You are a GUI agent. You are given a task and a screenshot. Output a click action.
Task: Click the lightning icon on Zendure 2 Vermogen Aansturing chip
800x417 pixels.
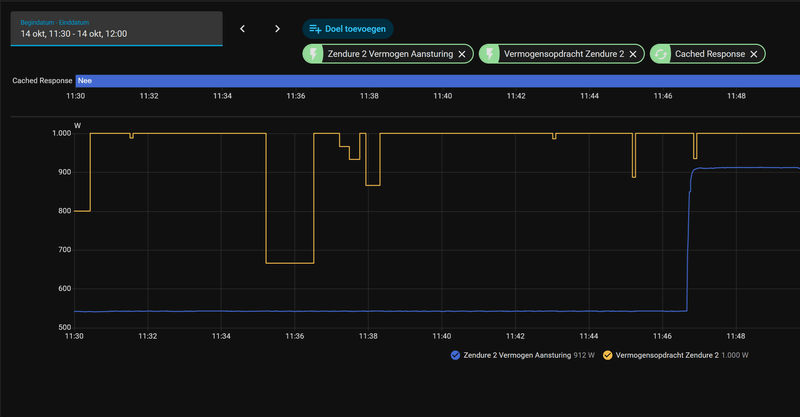pos(313,54)
